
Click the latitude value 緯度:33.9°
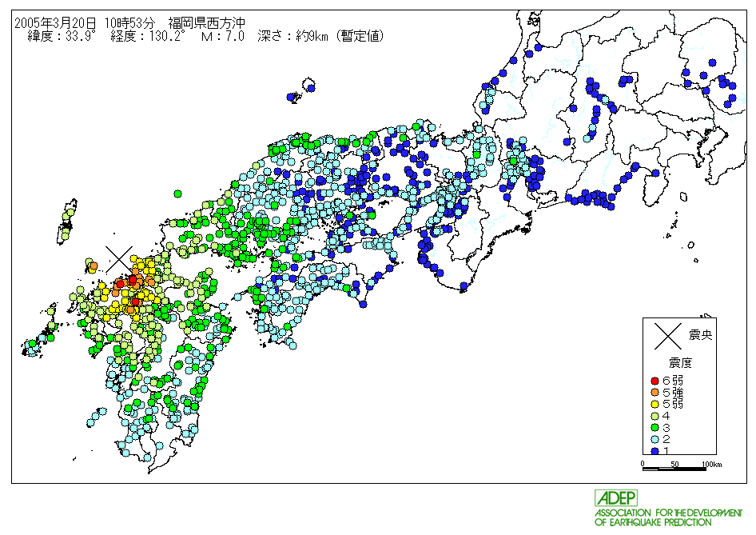[62, 36]
